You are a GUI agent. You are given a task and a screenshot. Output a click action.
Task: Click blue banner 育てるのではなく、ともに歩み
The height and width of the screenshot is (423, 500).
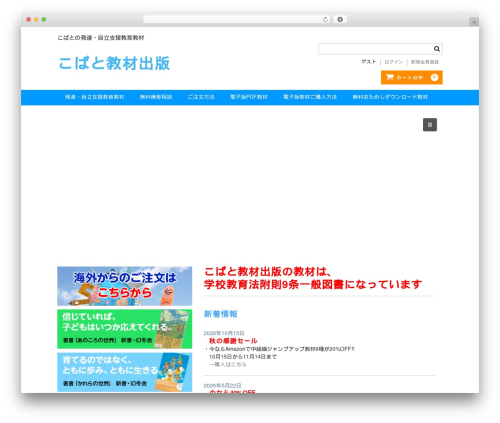(x=125, y=372)
